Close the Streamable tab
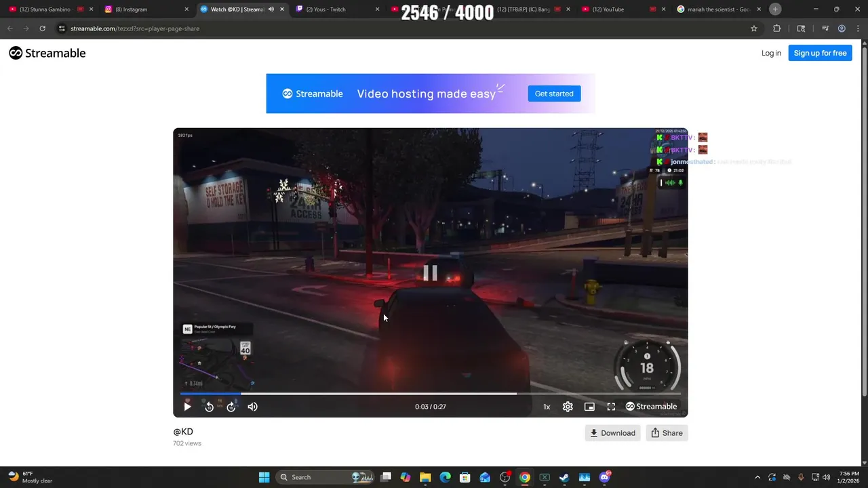Image resolution: width=868 pixels, height=488 pixels. tap(282, 9)
